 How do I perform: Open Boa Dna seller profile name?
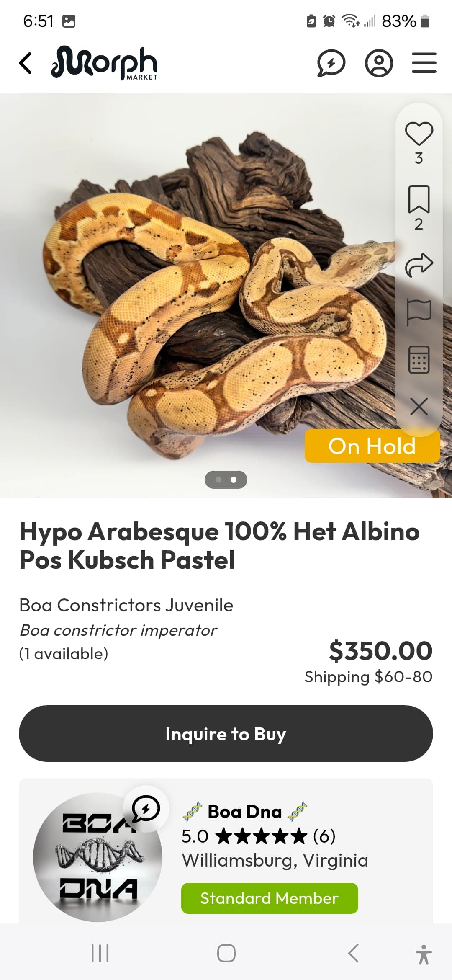245,812
